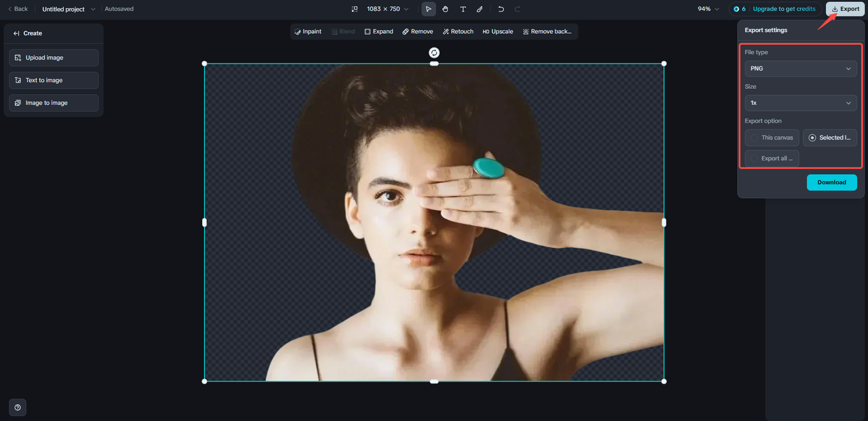Select the Text tool
The height and width of the screenshot is (421, 868).
[x=463, y=9]
